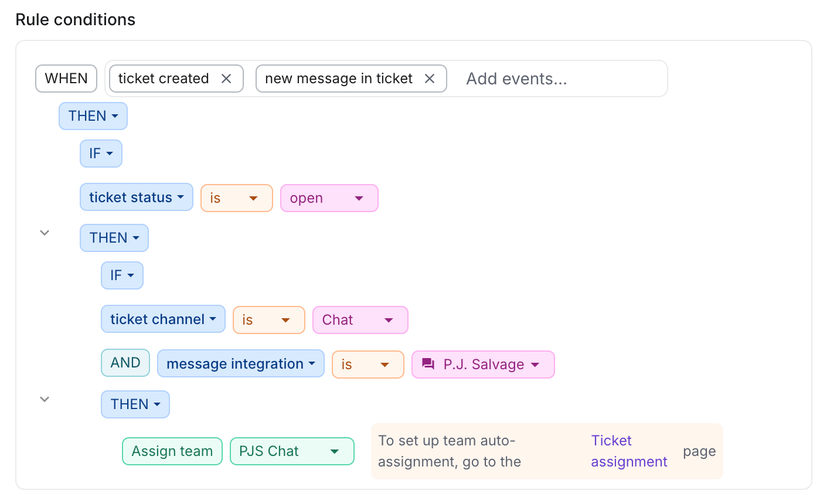This screenshot has width=837, height=504.
Task: Open the 'P.J. Salvage' integration dropdown
Action: click(483, 365)
